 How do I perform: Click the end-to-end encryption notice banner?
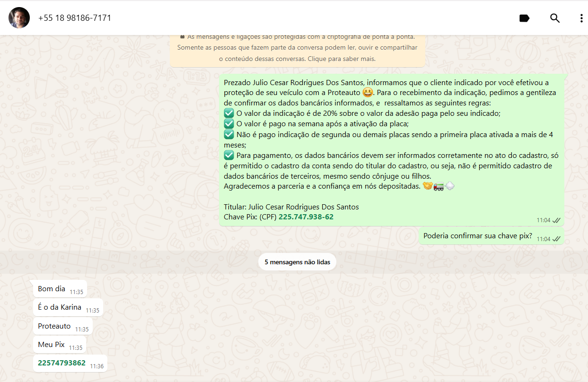click(297, 48)
